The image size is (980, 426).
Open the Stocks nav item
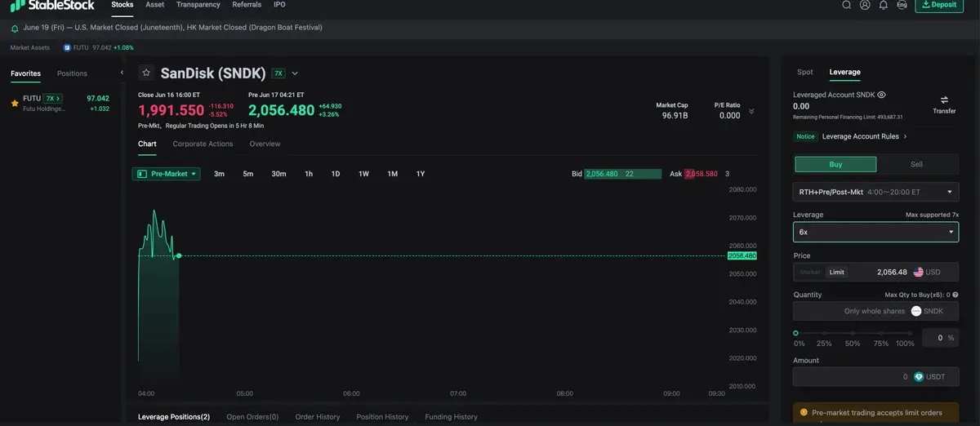pos(122,5)
